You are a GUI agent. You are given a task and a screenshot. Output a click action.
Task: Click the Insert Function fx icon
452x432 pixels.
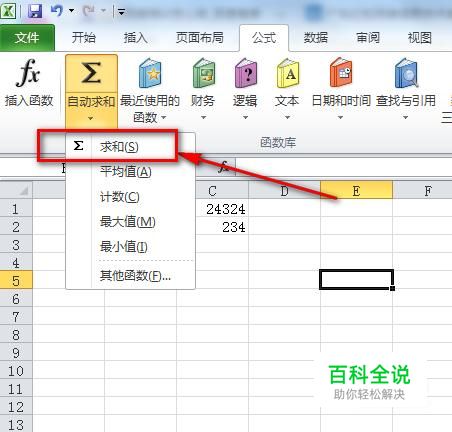28,73
